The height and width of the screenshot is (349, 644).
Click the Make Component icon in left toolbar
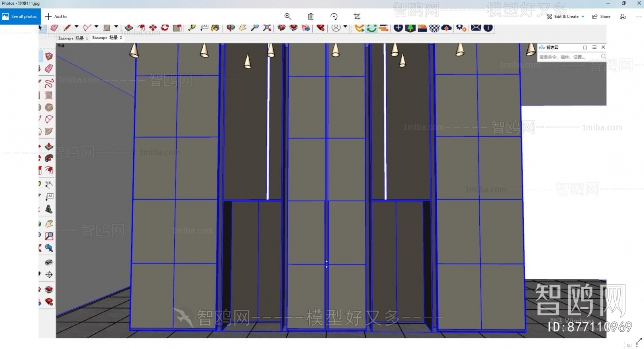tap(49, 56)
